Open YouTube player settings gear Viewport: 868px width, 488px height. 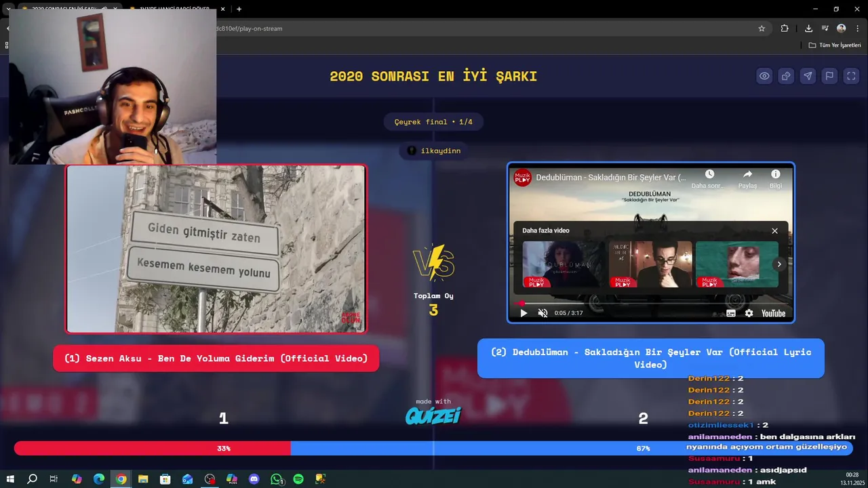click(x=749, y=313)
